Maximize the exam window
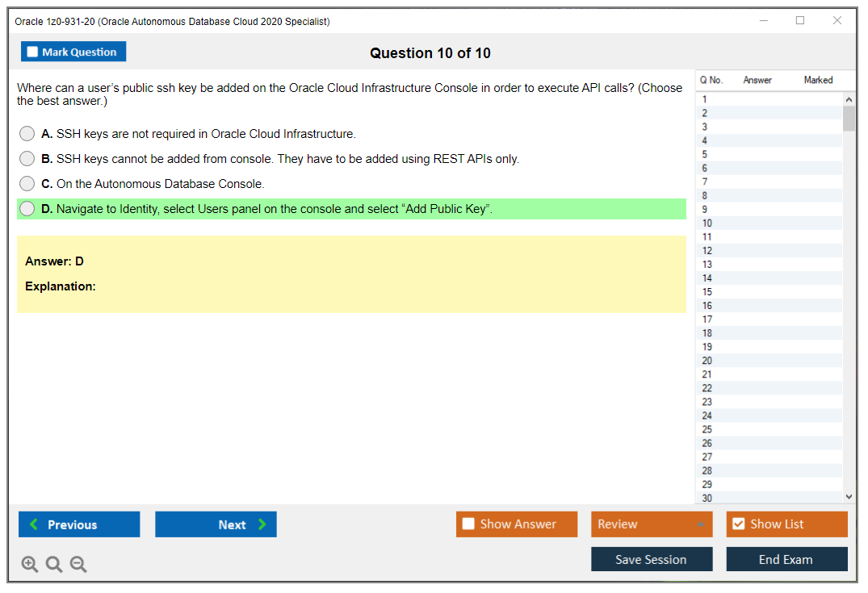The width and height of the screenshot is (868, 593). click(800, 21)
